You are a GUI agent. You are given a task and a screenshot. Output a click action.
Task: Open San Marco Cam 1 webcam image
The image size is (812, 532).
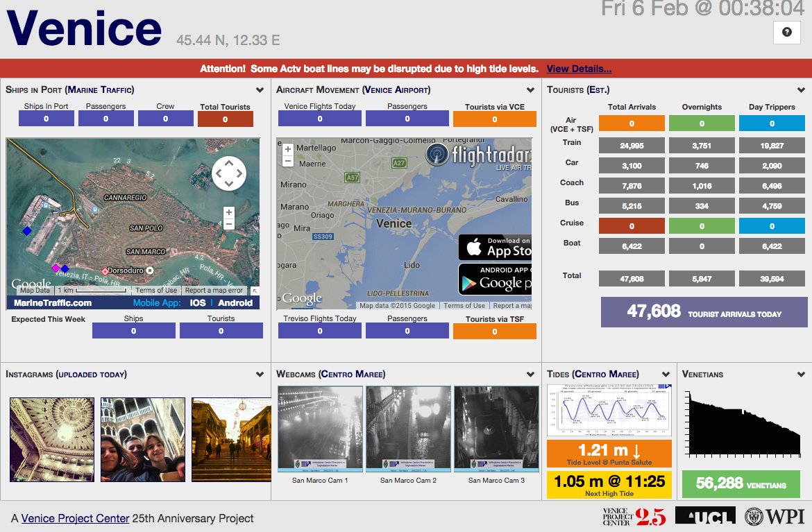(x=320, y=429)
